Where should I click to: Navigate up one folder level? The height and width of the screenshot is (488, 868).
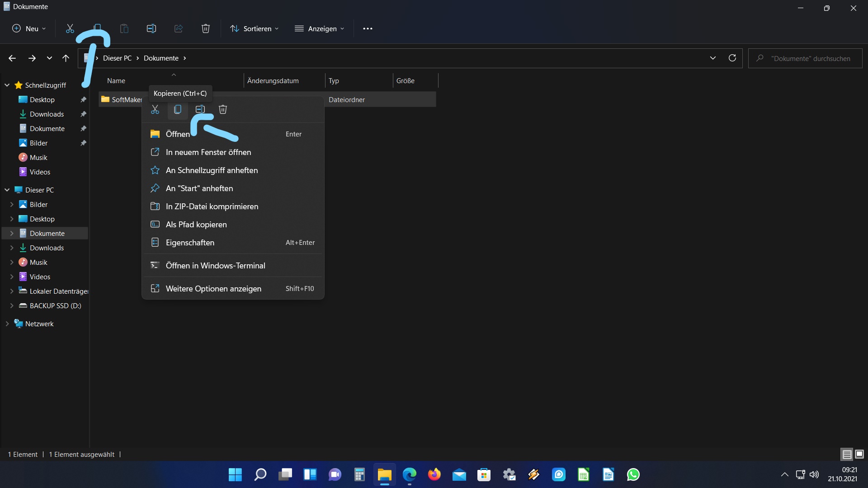coord(66,58)
